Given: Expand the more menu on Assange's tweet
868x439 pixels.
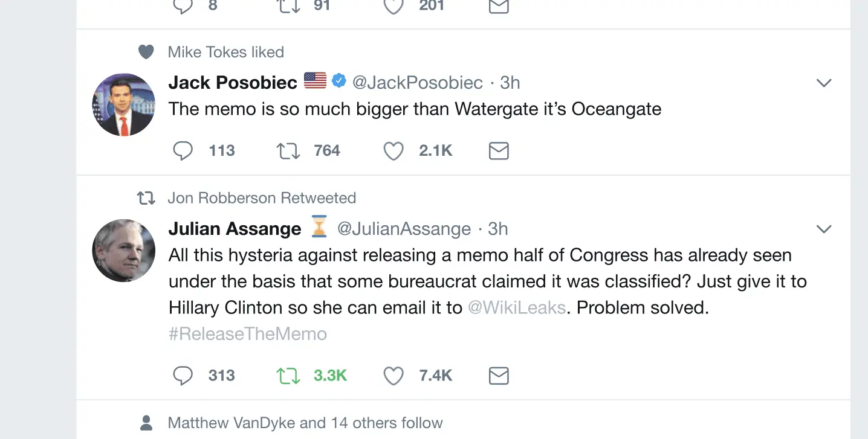Looking at the screenshot, I should point(824,229).
